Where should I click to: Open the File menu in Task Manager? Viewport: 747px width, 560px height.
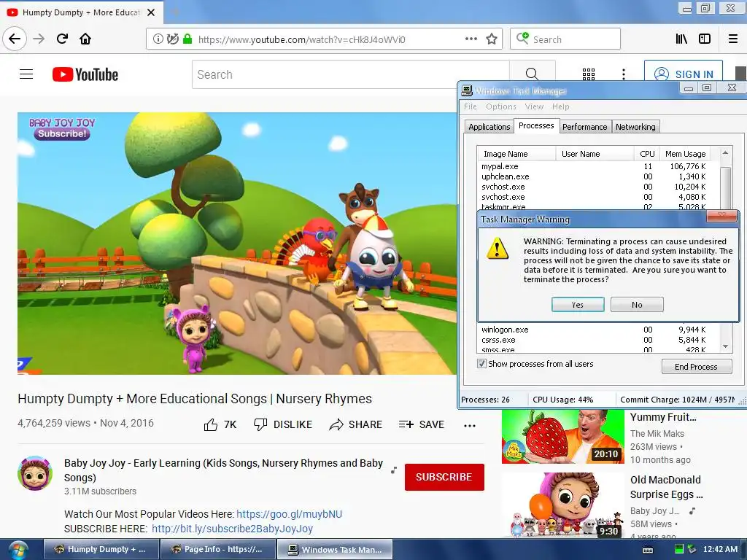tap(471, 106)
